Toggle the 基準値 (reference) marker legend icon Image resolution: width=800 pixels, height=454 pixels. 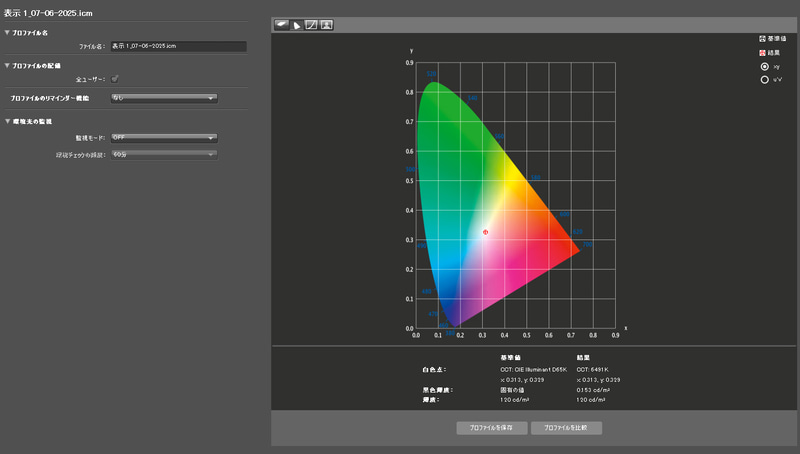point(762,39)
